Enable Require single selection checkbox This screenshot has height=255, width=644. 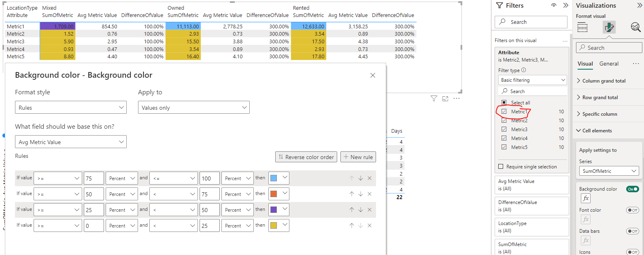(501, 166)
